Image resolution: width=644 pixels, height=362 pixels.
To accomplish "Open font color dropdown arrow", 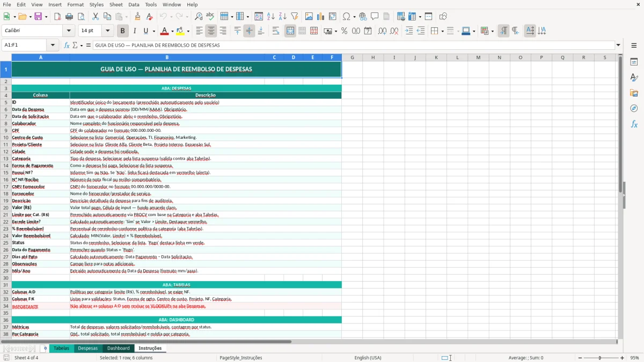I will 172,31.
